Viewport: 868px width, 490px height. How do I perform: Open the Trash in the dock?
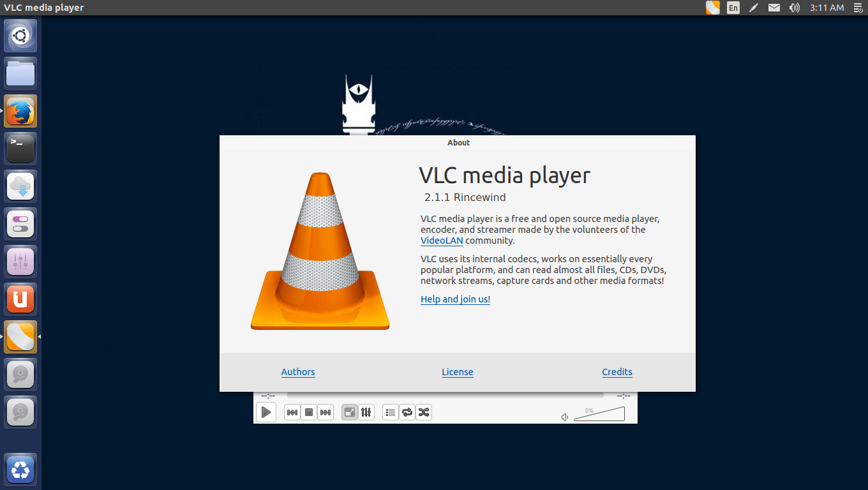20,470
